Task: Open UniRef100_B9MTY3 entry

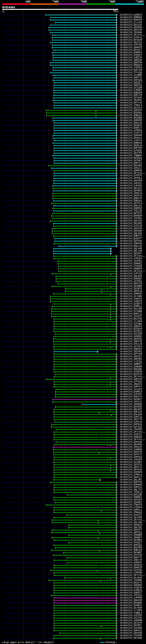Action: (x=131, y=77)
